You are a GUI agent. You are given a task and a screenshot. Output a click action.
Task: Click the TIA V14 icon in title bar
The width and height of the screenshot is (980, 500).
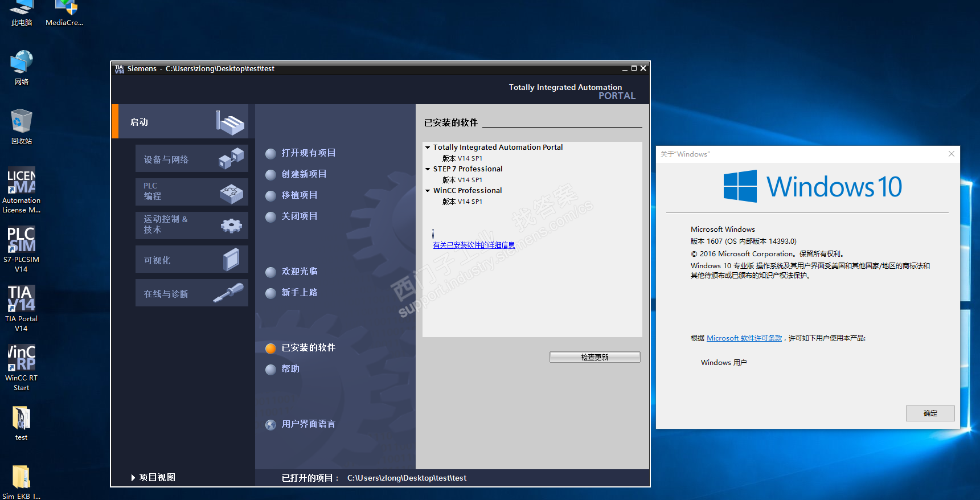coord(119,69)
